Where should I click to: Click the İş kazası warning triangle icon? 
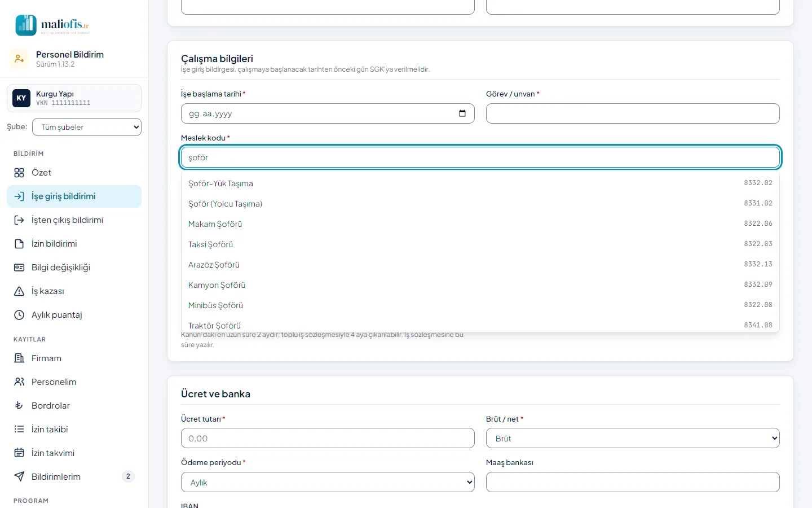[x=19, y=291]
